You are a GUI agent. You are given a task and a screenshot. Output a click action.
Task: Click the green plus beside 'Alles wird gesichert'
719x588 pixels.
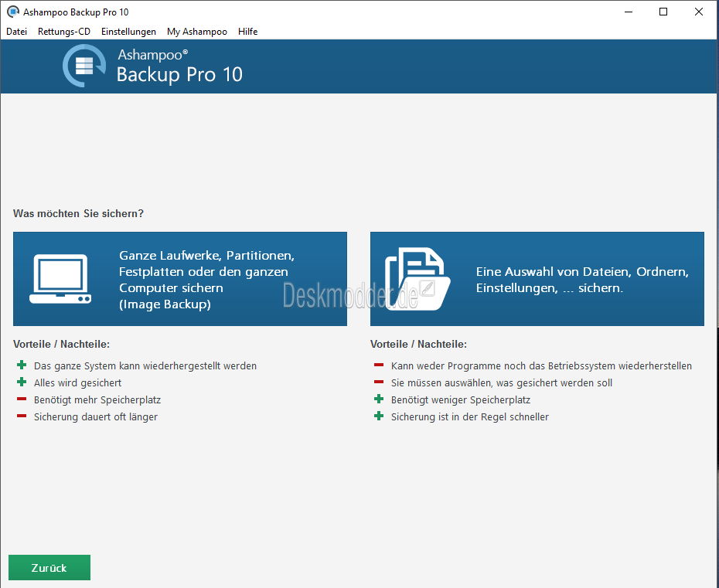click(x=22, y=382)
